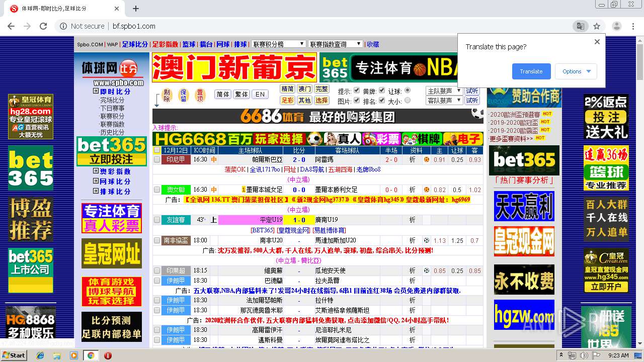Toggle the 排名 checkbox
This screenshot has height=362, width=644.
[x=381, y=100]
